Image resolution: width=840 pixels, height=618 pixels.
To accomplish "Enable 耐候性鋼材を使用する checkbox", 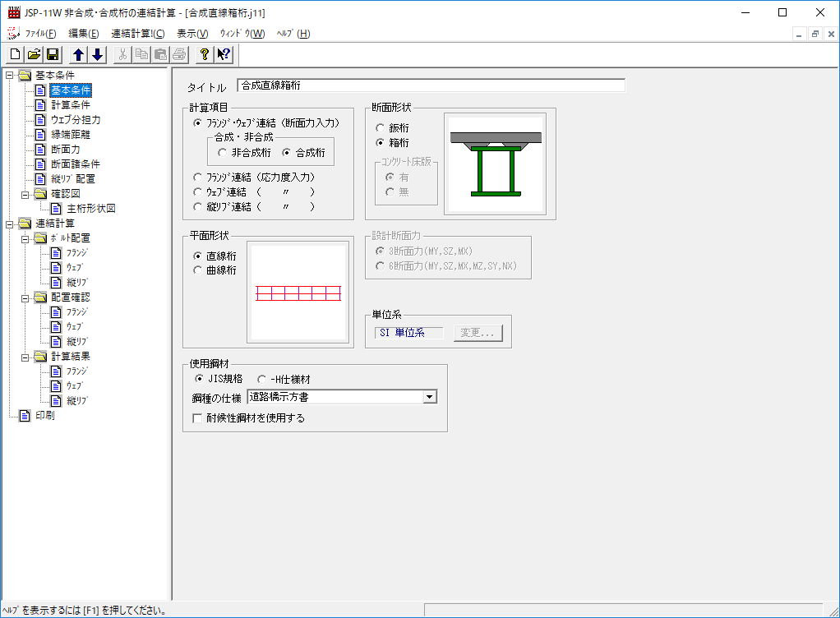I will 197,417.
